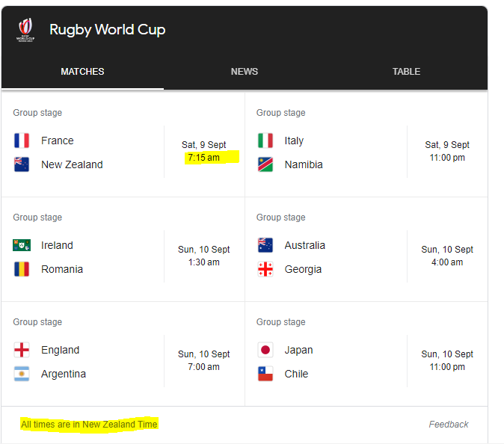Open the Rugby World Cup title
The width and height of the screenshot is (504, 444).
click(x=108, y=30)
